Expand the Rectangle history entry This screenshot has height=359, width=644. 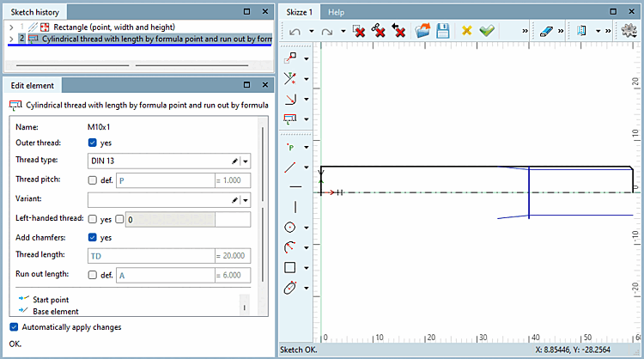coord(11,27)
